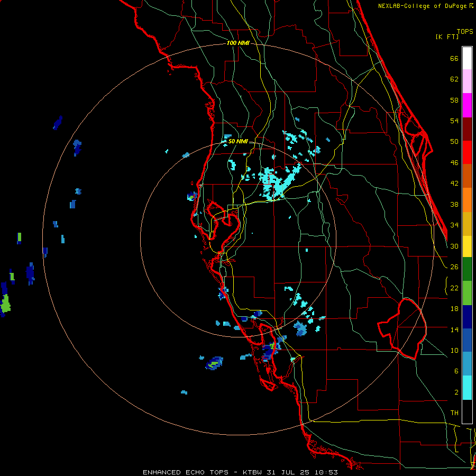Click the 22 legend value
476x476 pixels.
(x=454, y=288)
